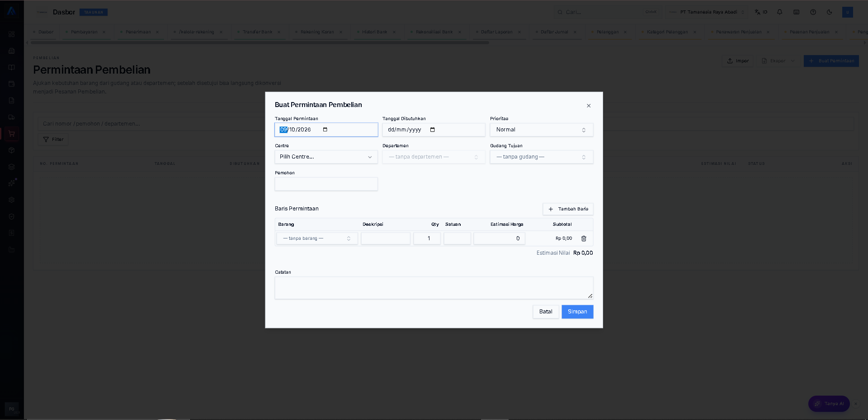
Task: Click the Satuan field in request row
Action: click(x=457, y=238)
